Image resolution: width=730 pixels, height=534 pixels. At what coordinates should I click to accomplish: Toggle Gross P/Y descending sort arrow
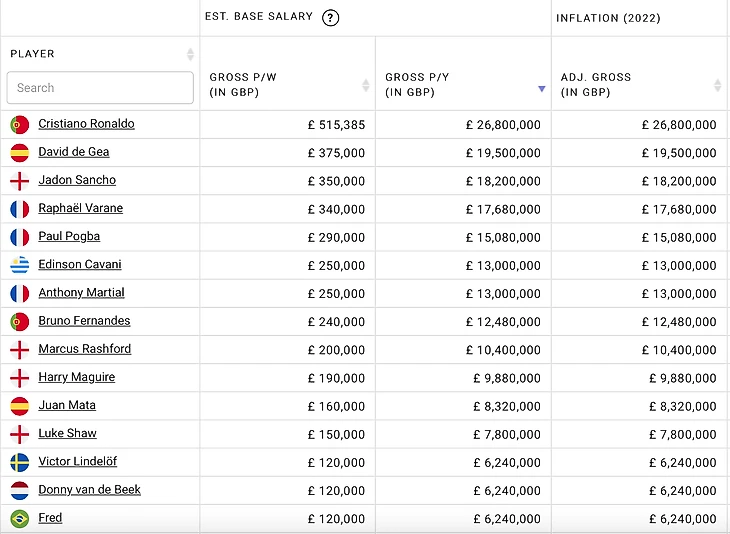[x=541, y=88]
